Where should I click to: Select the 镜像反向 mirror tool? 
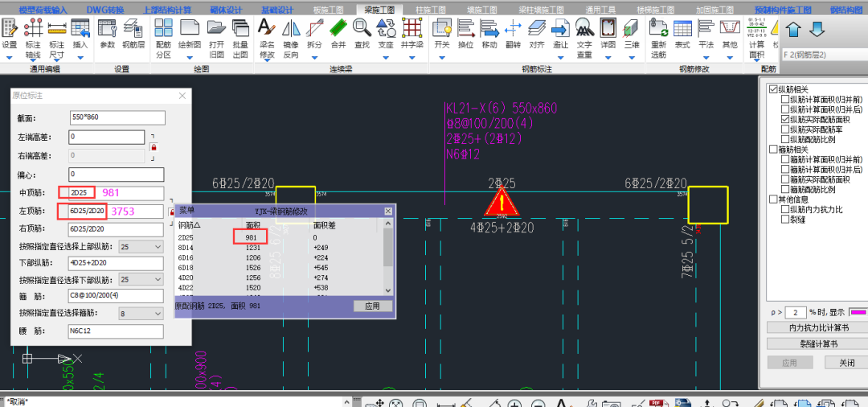(291, 38)
